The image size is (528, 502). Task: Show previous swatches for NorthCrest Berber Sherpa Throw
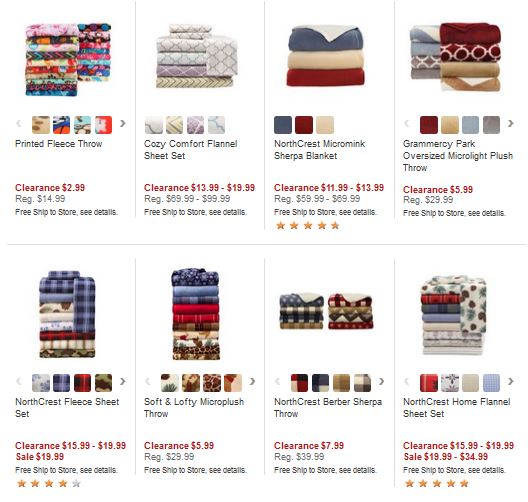click(277, 381)
